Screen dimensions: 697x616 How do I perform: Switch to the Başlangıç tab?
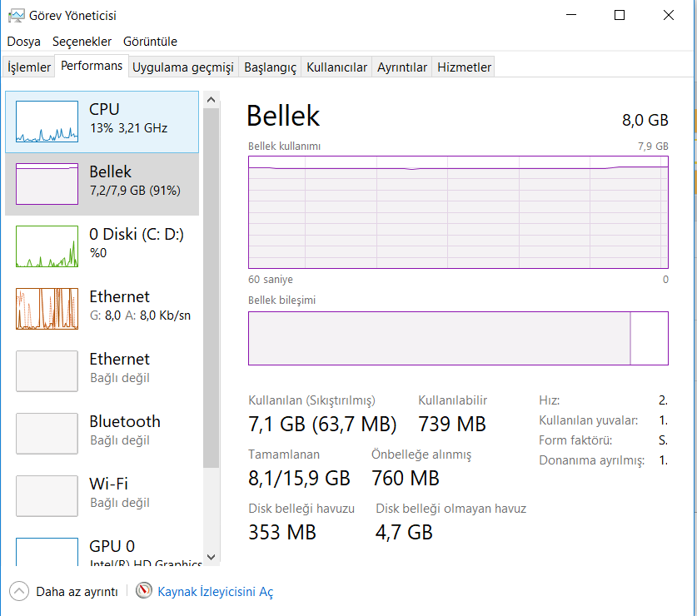pyautogui.click(x=270, y=67)
